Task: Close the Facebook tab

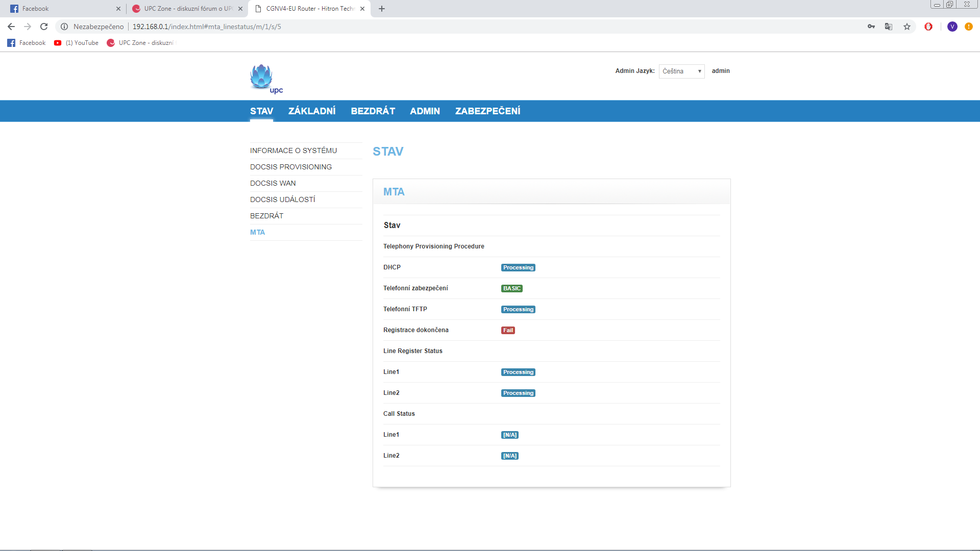Action: tap(118, 9)
